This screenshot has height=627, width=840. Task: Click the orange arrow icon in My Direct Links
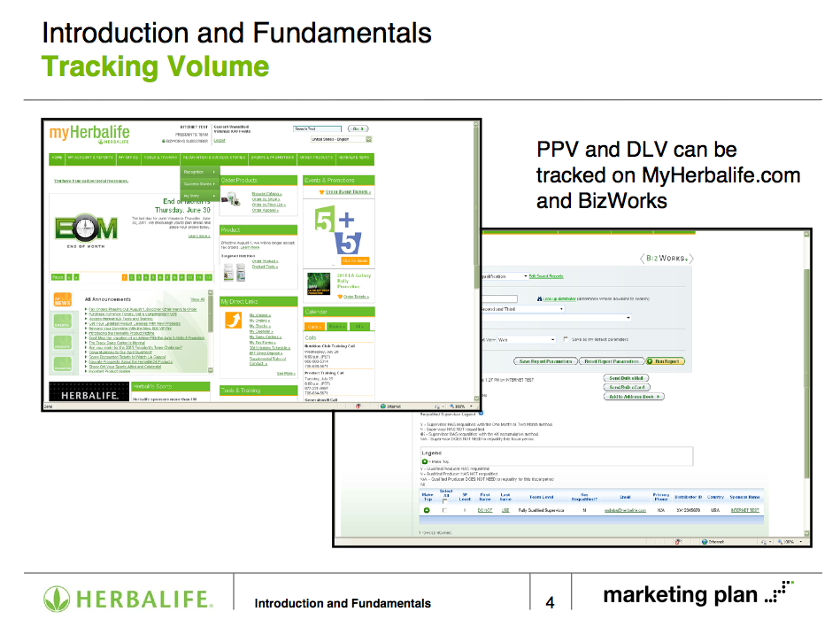coord(233,320)
